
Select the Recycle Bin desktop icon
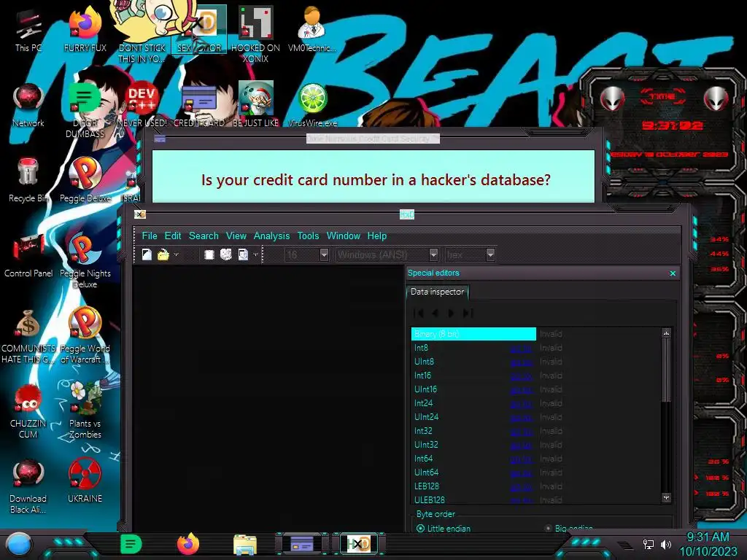[x=28, y=180]
